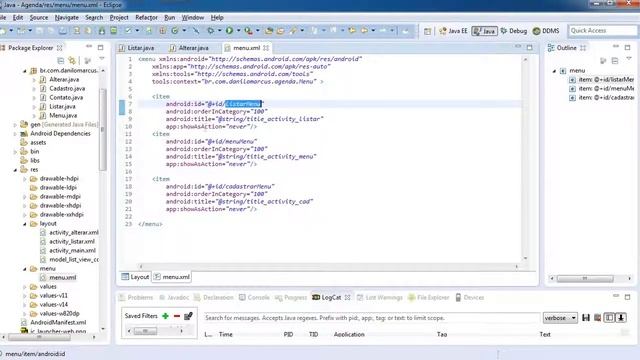Click the Quick Access search field
The height and width of the screenshot is (360, 640).
[602, 31]
